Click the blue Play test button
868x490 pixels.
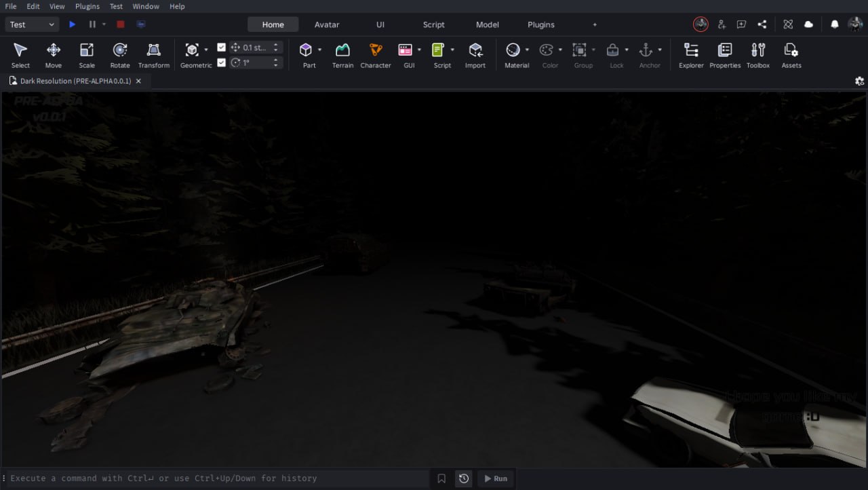pyautogui.click(x=73, y=24)
